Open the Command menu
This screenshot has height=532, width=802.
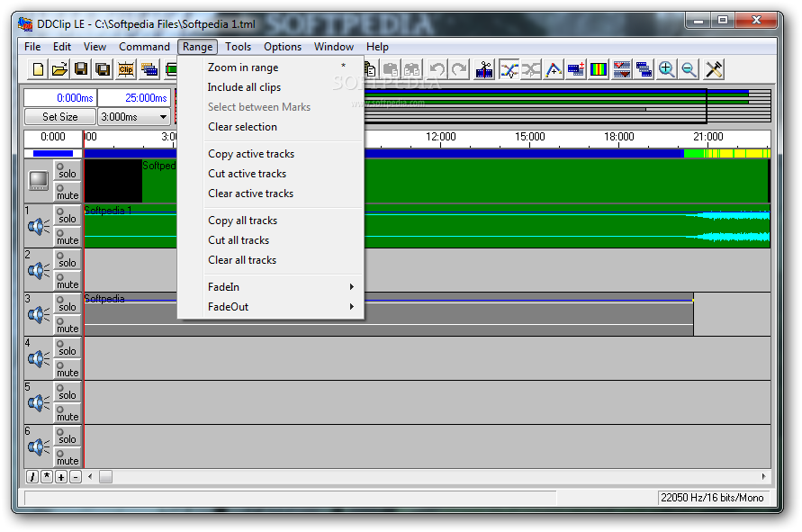pyautogui.click(x=144, y=47)
